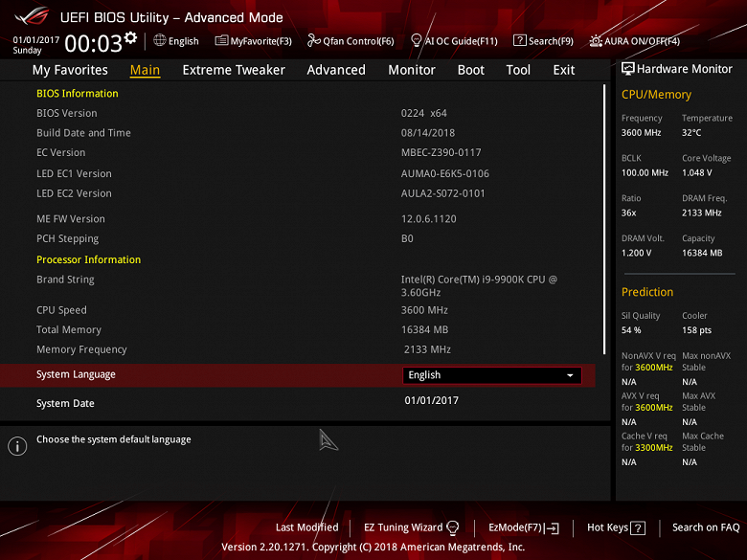This screenshot has height=560, width=747.
Task: Click header date 01/01/2017 Sunday
Action: 35,45
